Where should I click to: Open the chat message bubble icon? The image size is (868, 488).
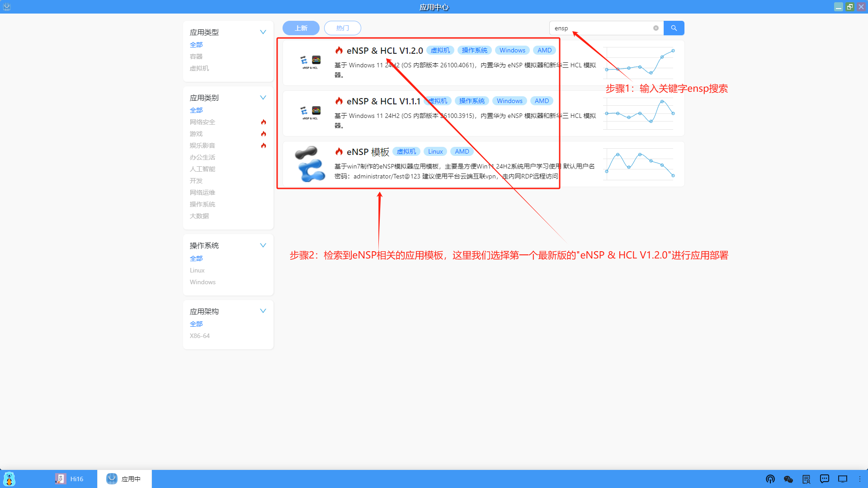click(825, 479)
